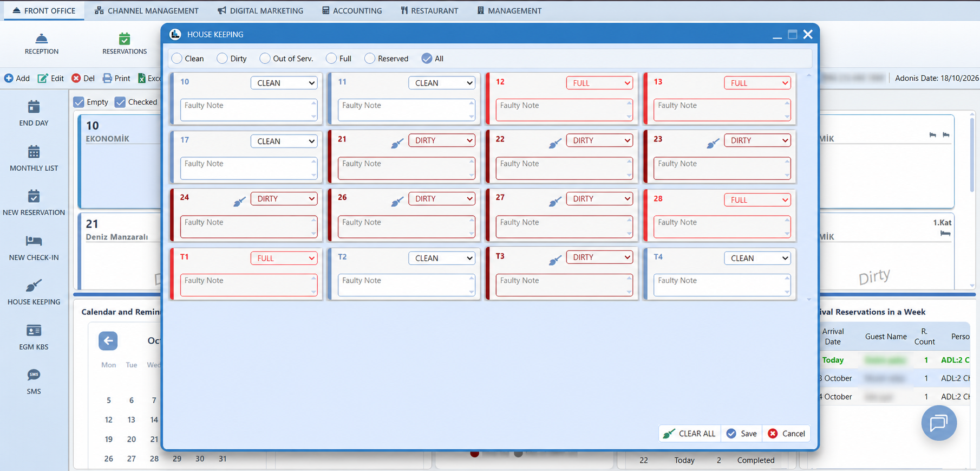Click Faulty Note field for room 26
The image size is (980, 471).
(406, 227)
